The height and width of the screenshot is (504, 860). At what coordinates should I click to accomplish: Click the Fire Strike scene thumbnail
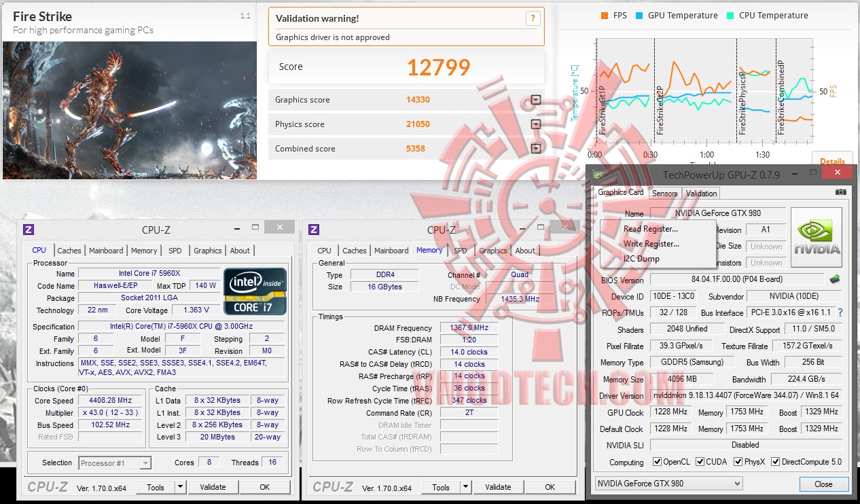pos(130,110)
